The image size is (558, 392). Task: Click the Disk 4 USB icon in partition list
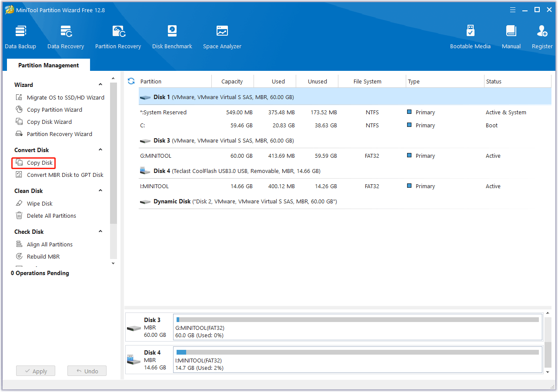pos(145,171)
